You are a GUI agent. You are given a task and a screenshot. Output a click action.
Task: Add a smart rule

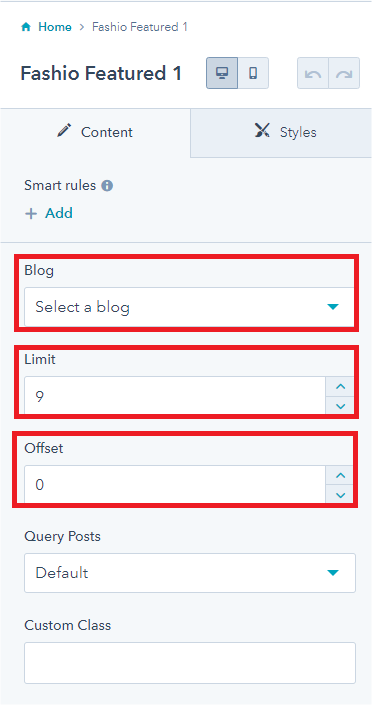click(x=49, y=213)
